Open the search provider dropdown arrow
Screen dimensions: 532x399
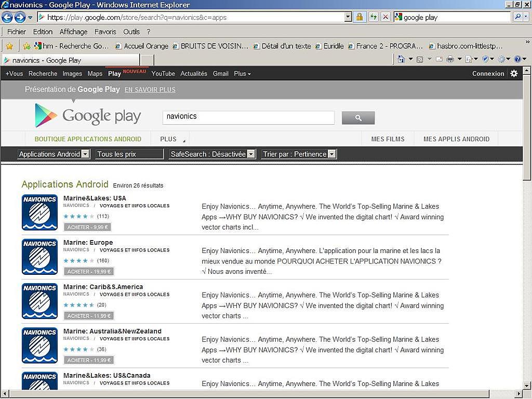point(526,17)
